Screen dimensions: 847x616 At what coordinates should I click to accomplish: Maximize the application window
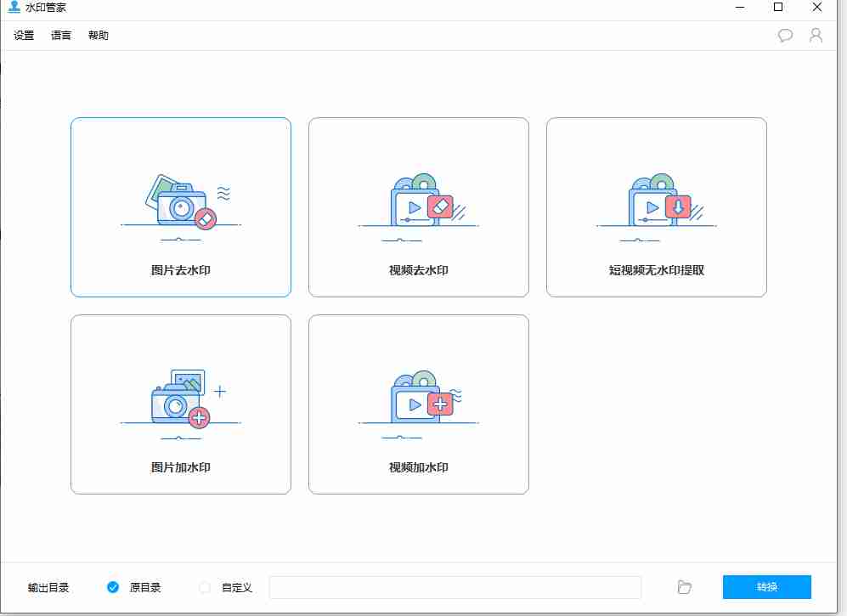(x=777, y=8)
